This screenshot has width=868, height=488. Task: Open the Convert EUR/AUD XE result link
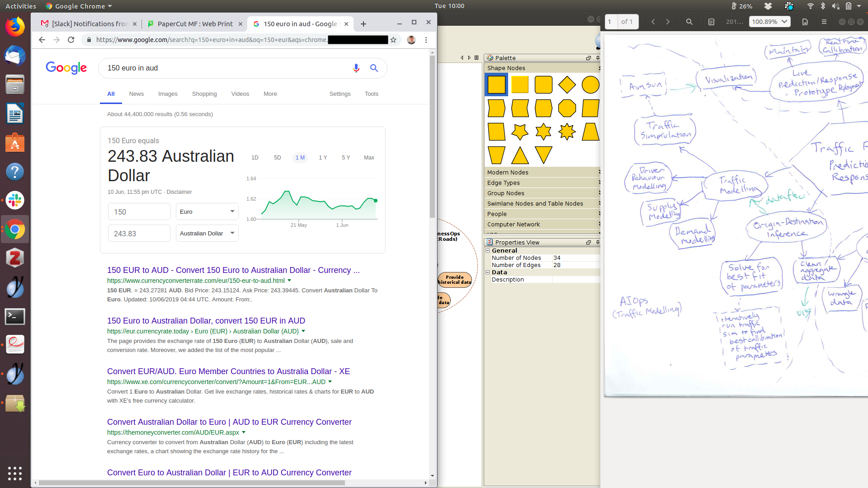point(228,371)
